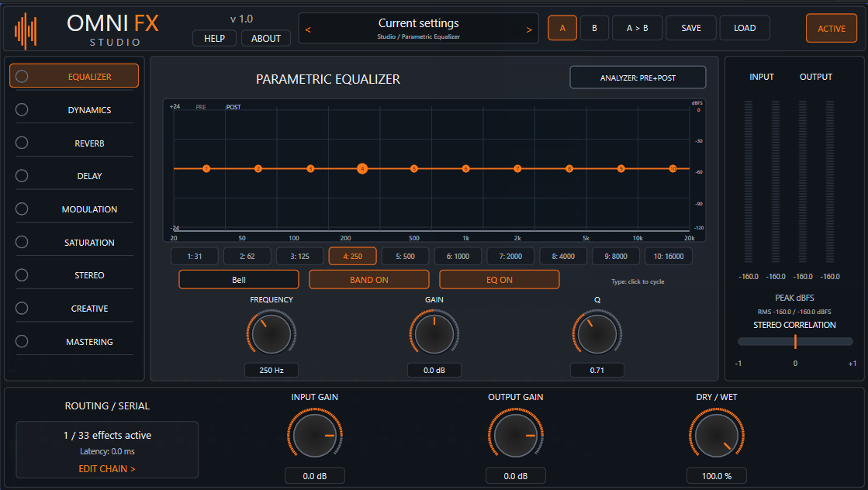868x490 pixels.
Task: Enable the Equalizer module power circle
Action: point(22,76)
